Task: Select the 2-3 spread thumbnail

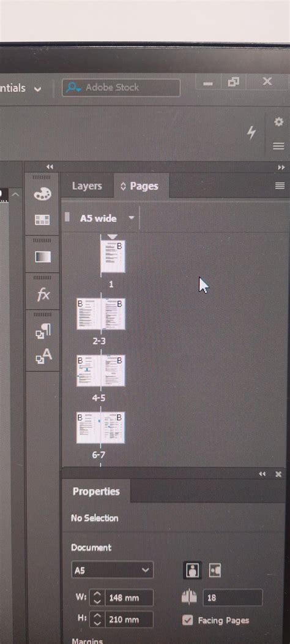Action: coord(100,314)
